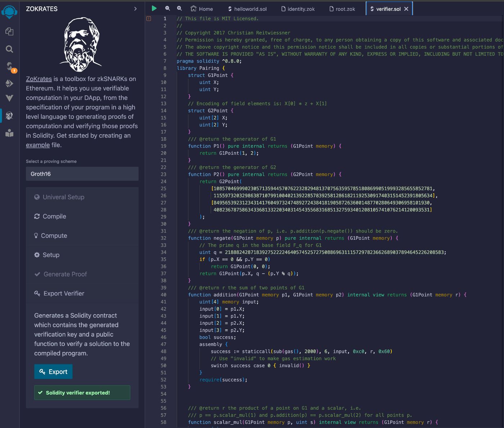Zoom in the editor font
504x428 pixels.
pyautogui.click(x=179, y=9)
